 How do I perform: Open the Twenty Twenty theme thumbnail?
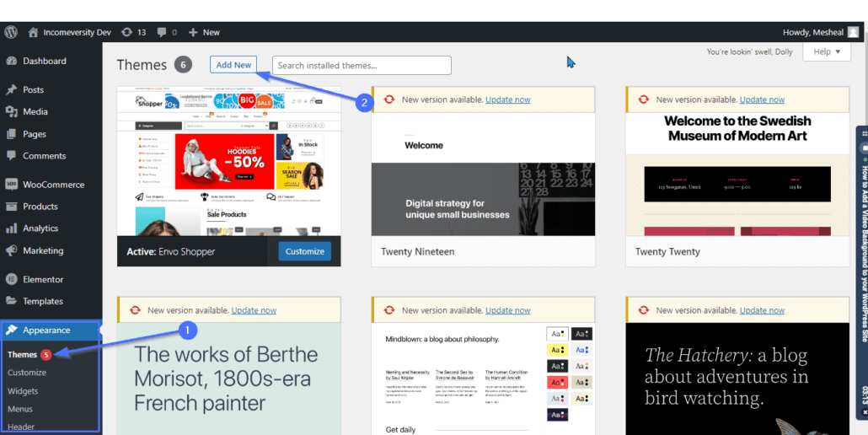point(737,175)
